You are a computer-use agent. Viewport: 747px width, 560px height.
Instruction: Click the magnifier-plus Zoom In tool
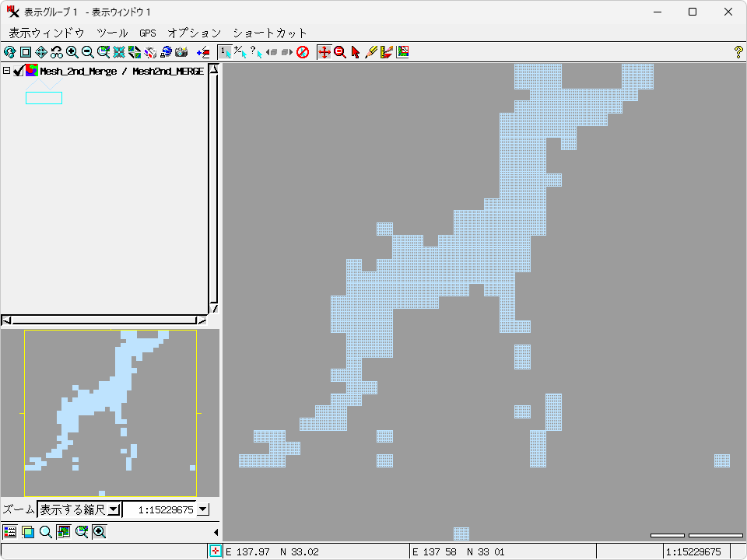(72, 52)
